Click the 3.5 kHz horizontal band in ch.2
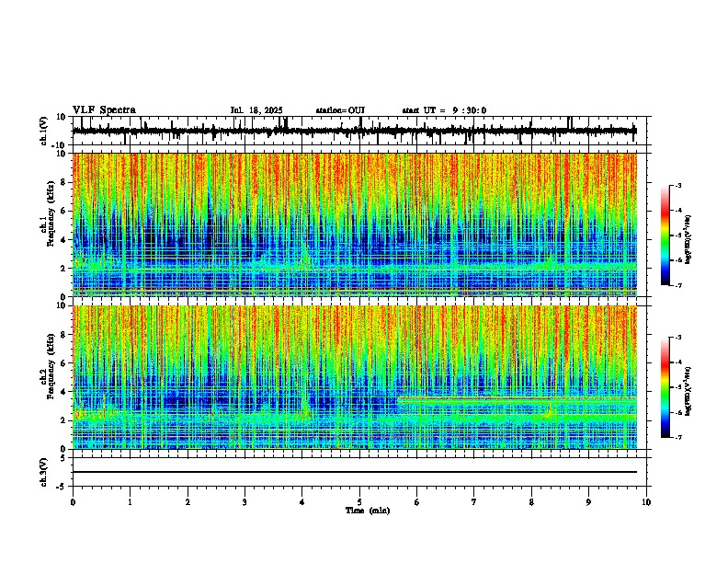 click(x=517, y=399)
